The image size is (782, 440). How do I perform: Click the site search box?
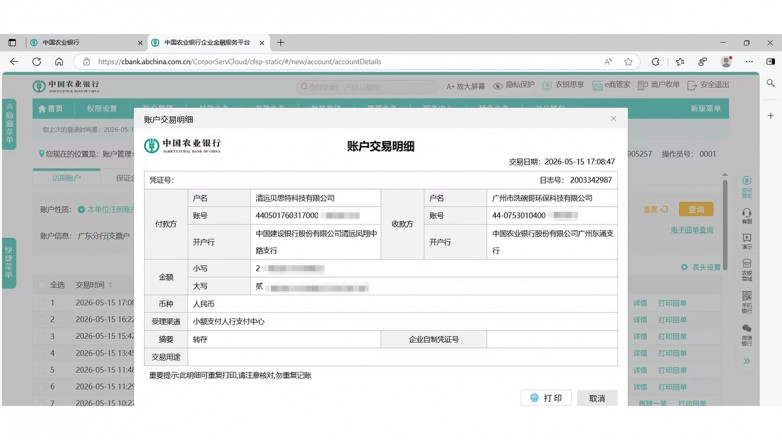coord(367,87)
